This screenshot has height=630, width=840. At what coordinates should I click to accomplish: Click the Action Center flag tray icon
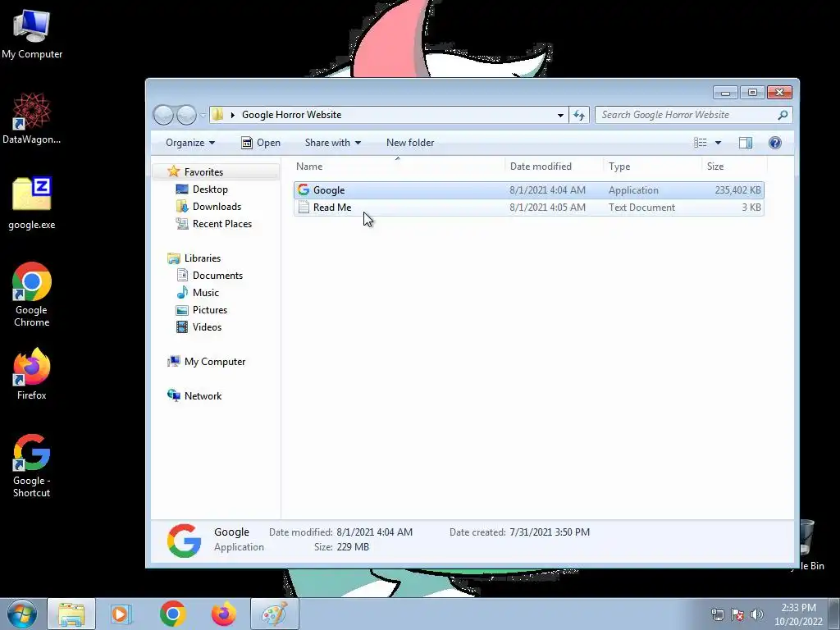737,614
